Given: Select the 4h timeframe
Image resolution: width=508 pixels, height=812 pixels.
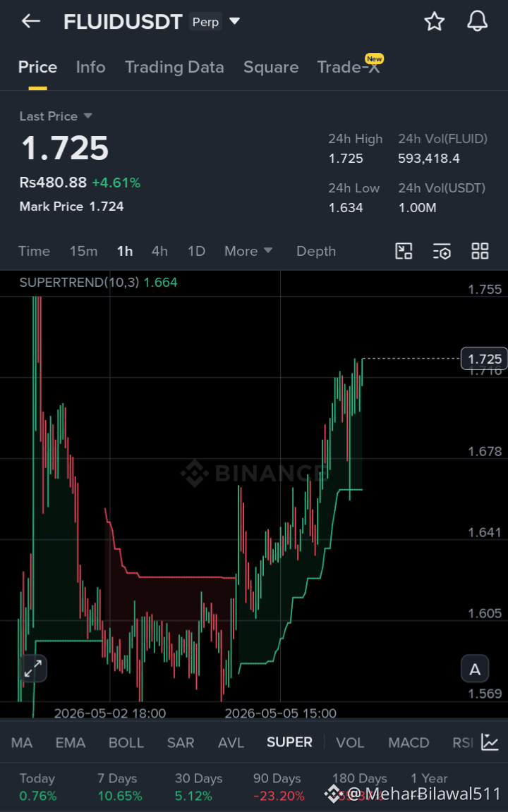Looking at the screenshot, I should [159, 251].
